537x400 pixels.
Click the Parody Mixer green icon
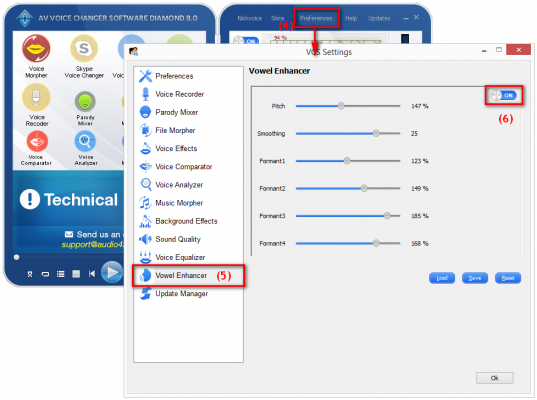point(85,102)
